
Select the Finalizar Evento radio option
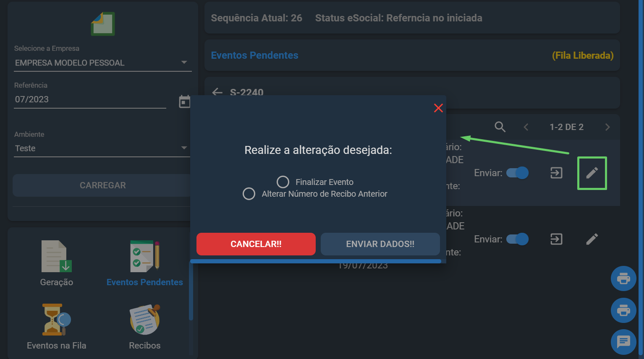(283, 182)
